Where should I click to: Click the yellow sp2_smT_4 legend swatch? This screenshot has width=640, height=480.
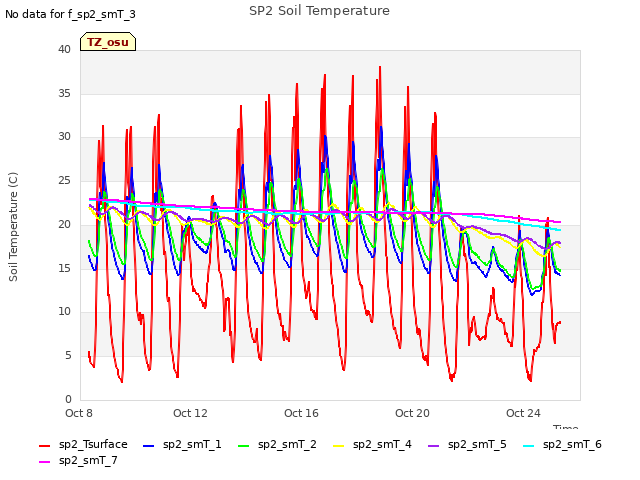pyautogui.click(x=338, y=446)
